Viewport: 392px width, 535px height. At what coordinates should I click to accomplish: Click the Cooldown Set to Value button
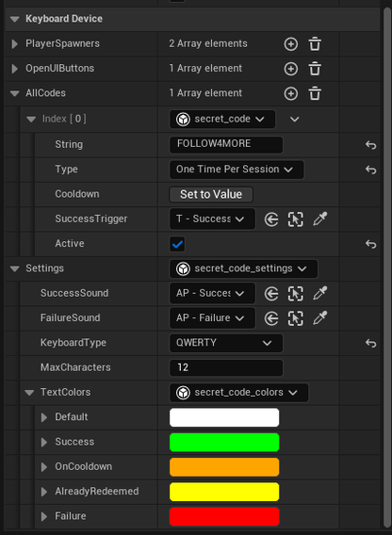tap(211, 194)
